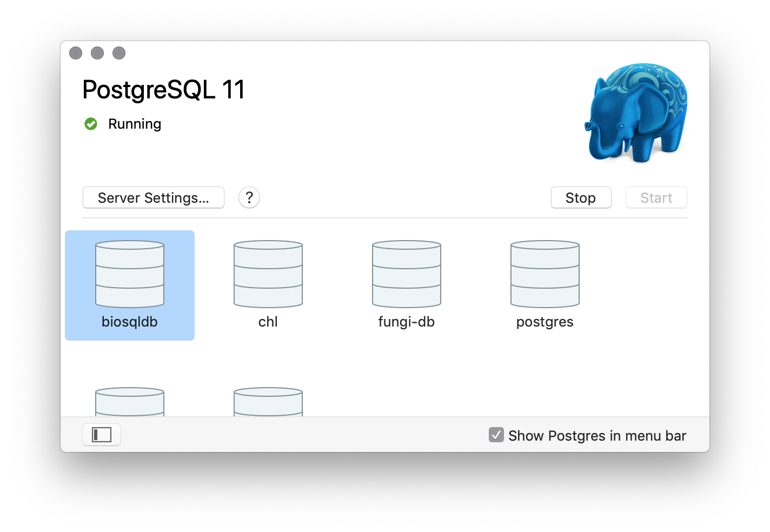Open the biosqldb database icon
770x532 pixels.
pos(130,275)
